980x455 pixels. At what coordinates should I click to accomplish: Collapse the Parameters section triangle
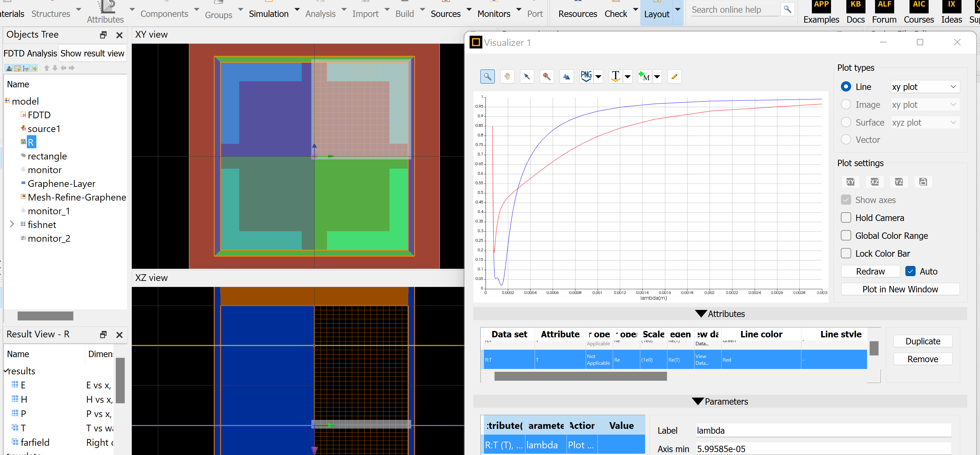point(697,401)
